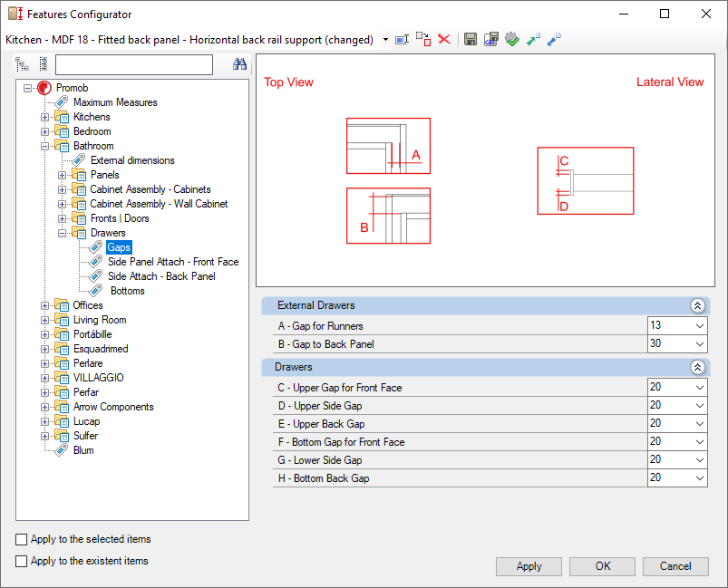728x588 pixels.
Task: Click the binoculars search icon
Action: point(239,64)
